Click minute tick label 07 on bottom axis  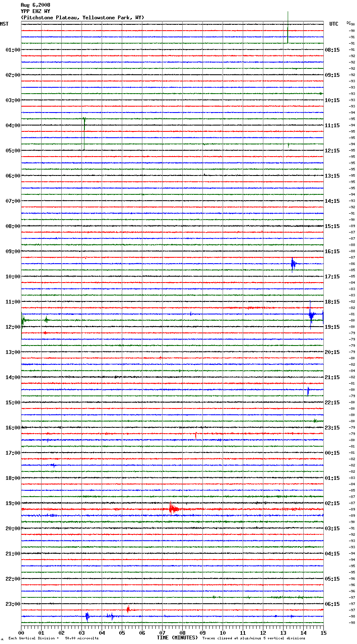[162, 633]
